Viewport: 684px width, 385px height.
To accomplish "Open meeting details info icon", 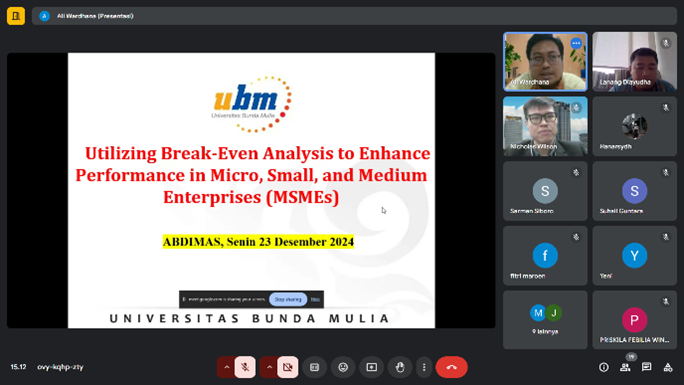I will click(604, 367).
